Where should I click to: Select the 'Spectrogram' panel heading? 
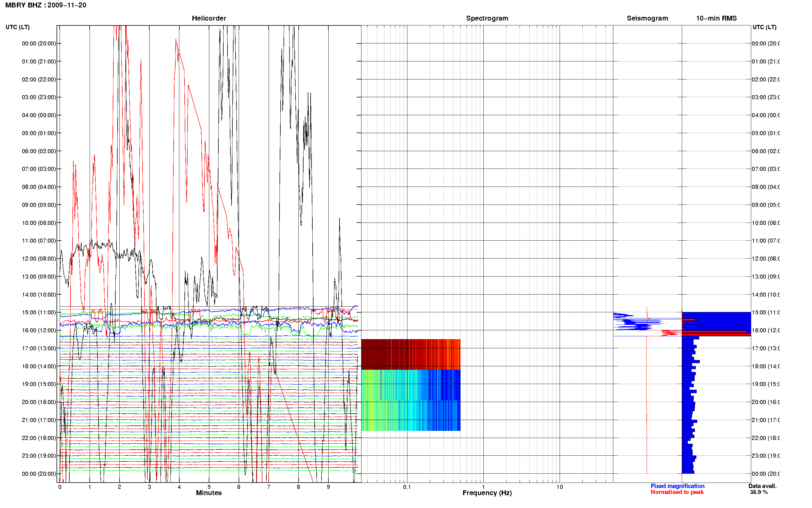tap(487, 18)
